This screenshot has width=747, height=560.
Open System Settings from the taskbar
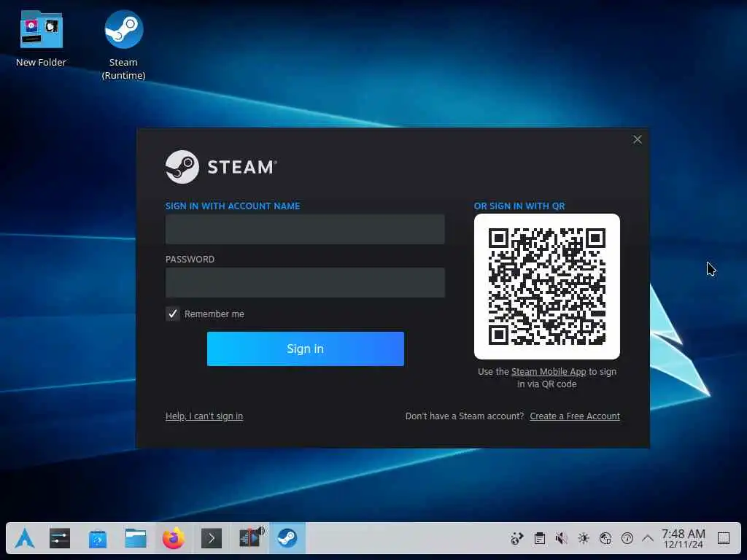pyautogui.click(x=60, y=539)
